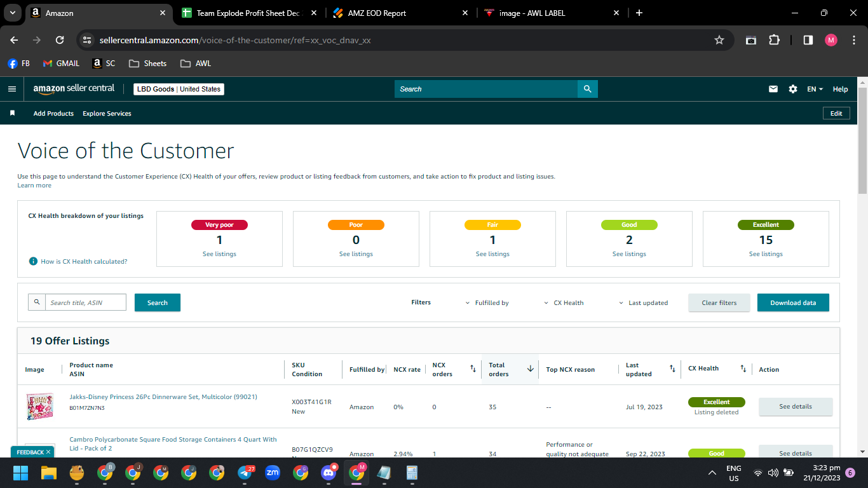The height and width of the screenshot is (488, 868).
Task: Open the LBD Goods United States account switcher
Action: tap(179, 89)
